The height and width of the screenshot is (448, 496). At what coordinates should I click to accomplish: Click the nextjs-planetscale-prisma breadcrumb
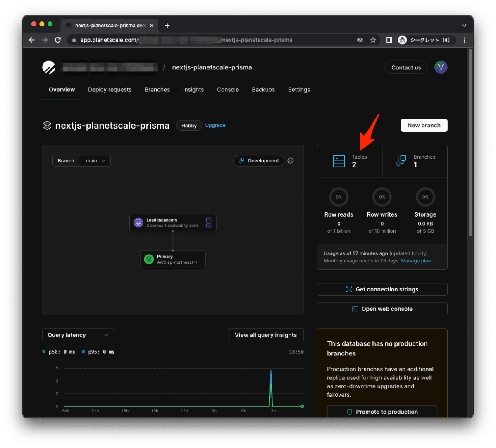click(x=212, y=67)
